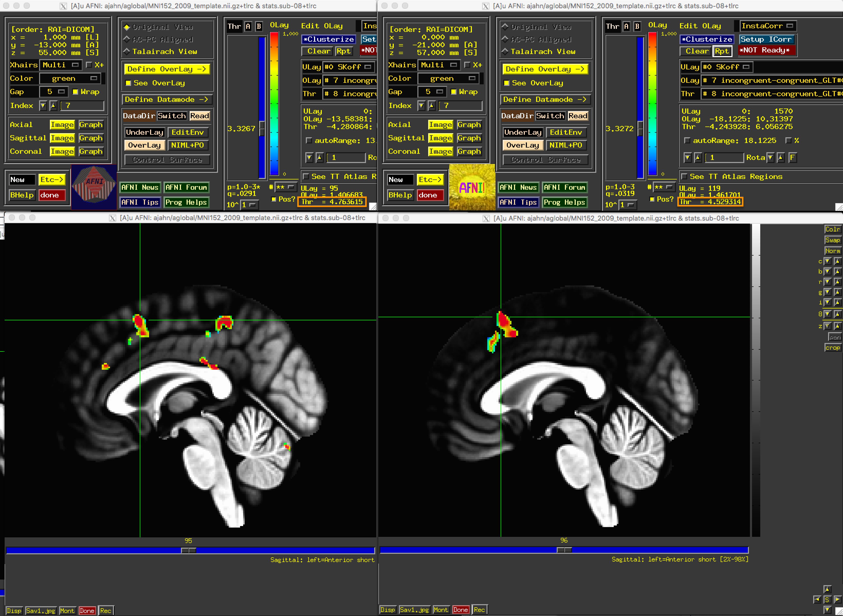
Task: Click Rec in the left image viewer
Action: point(106,611)
